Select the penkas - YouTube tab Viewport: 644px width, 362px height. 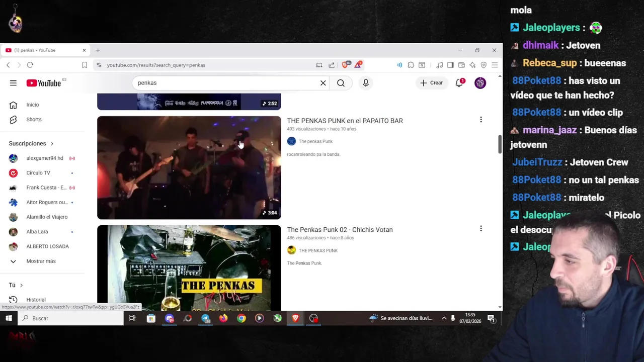(x=45, y=50)
